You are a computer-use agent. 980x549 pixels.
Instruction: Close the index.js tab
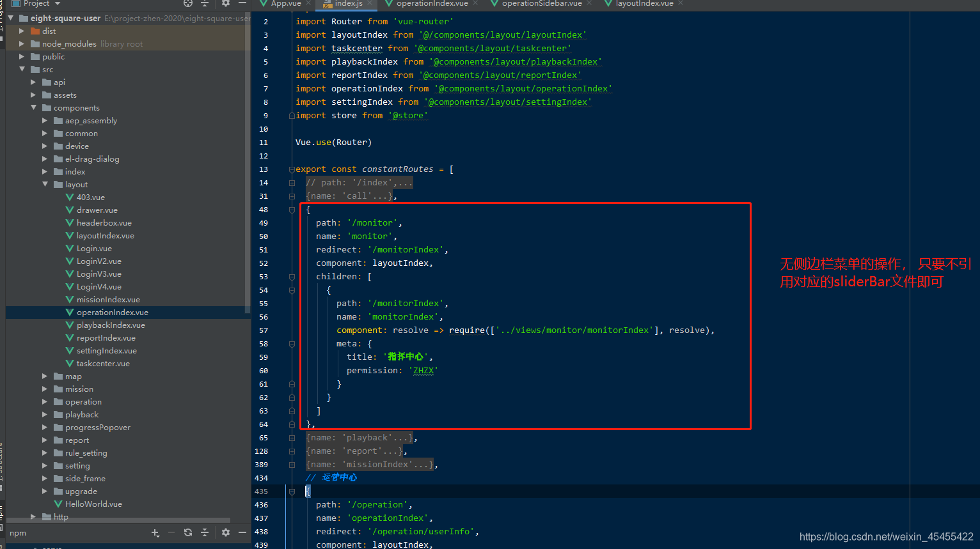[370, 4]
